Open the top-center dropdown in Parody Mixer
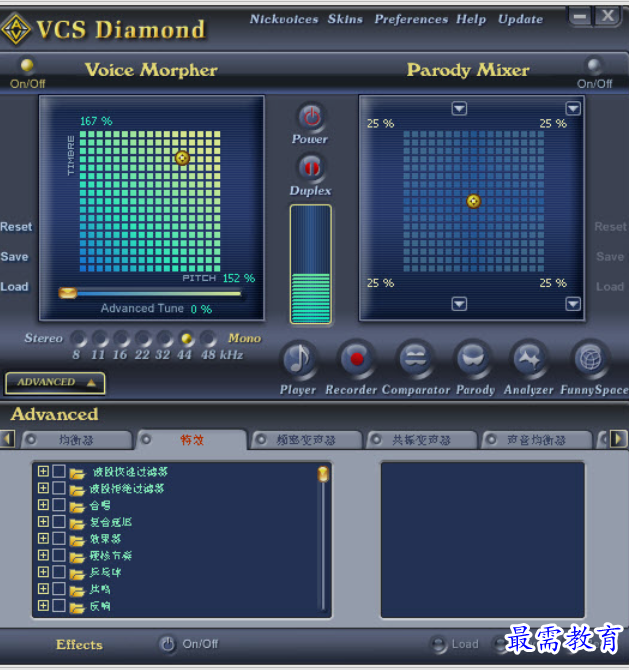Viewport: 629px width, 670px height. point(459,109)
